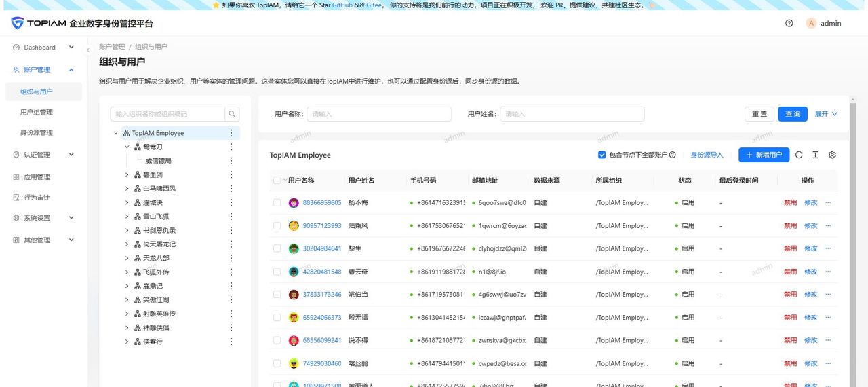The height and width of the screenshot is (387, 868).
Task: Click the 查询 search button
Action: (x=793, y=114)
